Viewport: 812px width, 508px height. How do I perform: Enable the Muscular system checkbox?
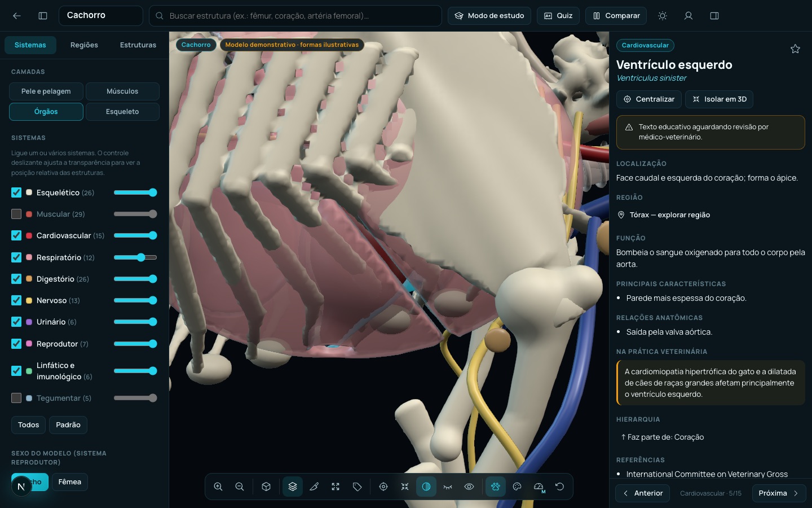(x=16, y=214)
